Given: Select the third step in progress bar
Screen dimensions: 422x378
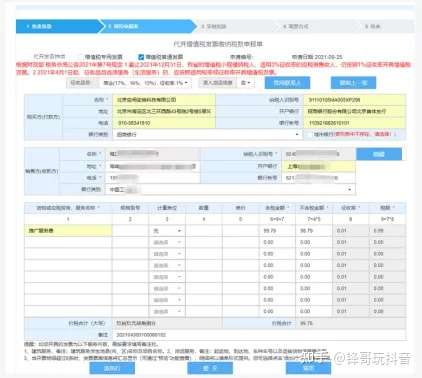Looking at the screenshot, I should [x=232, y=26].
